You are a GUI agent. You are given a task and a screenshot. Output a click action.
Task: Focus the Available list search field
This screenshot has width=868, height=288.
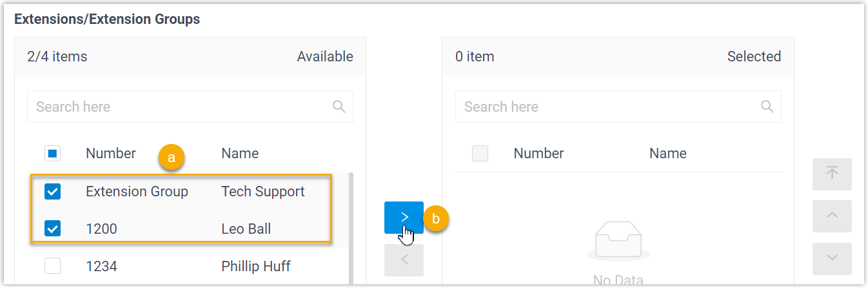[181, 107]
